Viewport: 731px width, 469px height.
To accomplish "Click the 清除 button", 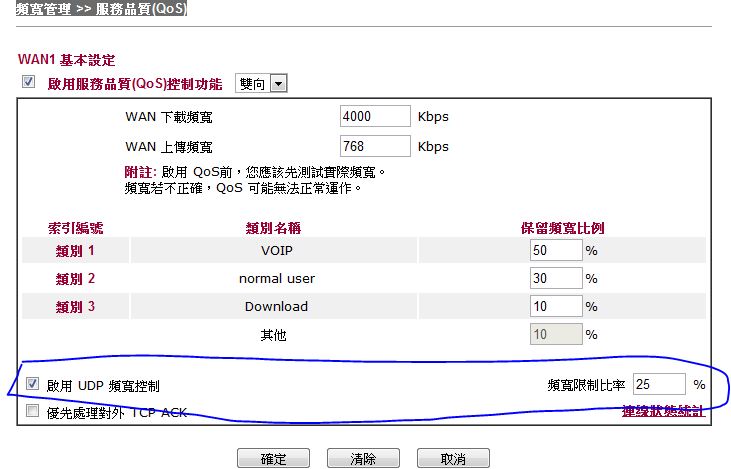I will (x=363, y=459).
